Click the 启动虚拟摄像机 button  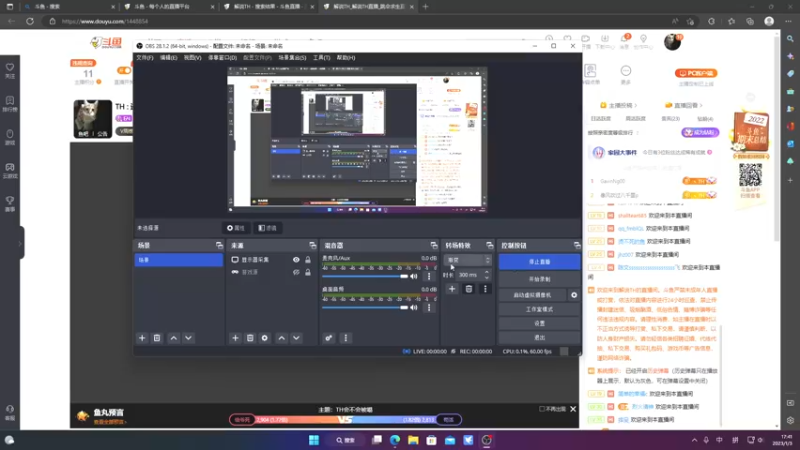[x=532, y=295]
